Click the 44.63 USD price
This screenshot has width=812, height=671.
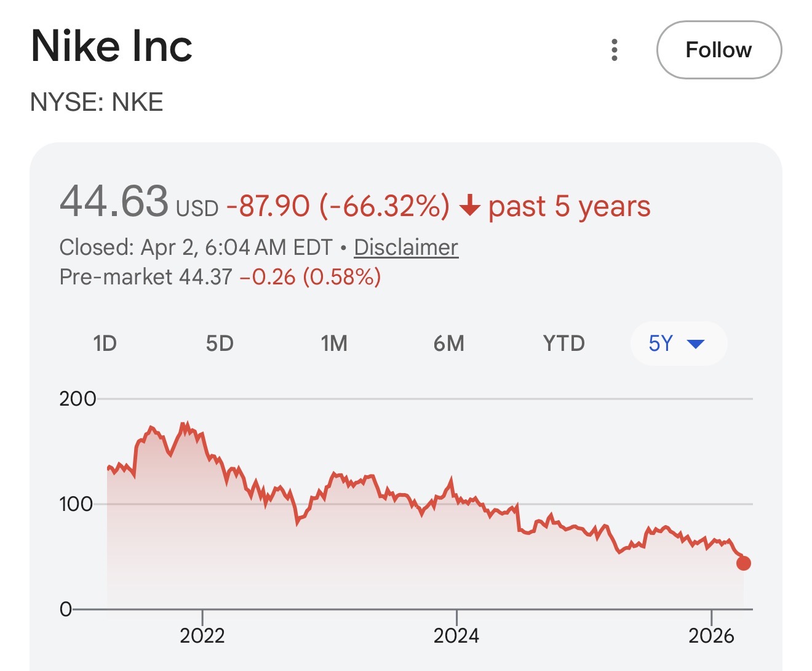pyautogui.click(x=114, y=202)
